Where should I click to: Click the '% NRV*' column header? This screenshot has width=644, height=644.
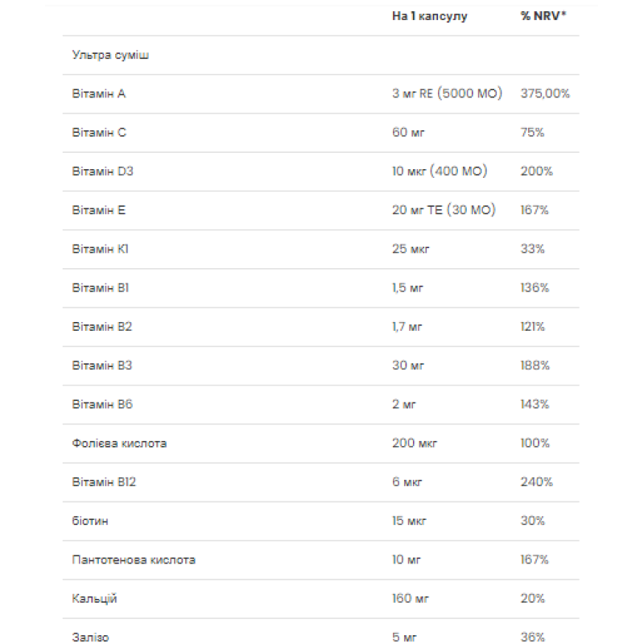coord(543,16)
